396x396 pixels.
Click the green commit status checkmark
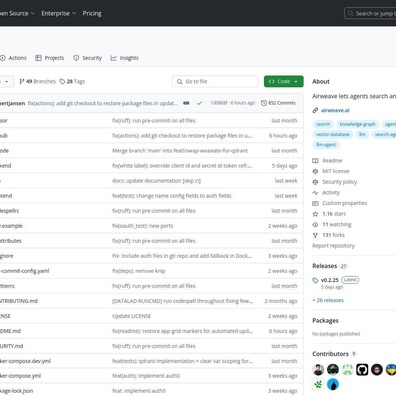199,103
